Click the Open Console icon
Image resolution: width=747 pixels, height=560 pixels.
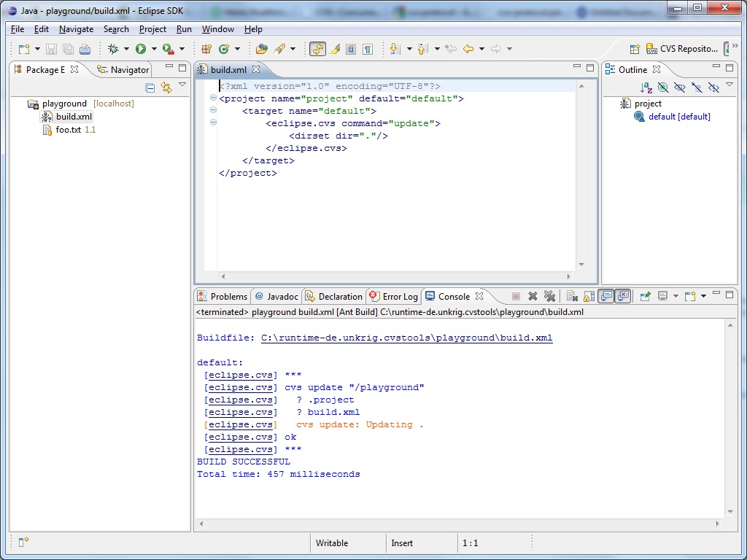tap(690, 296)
